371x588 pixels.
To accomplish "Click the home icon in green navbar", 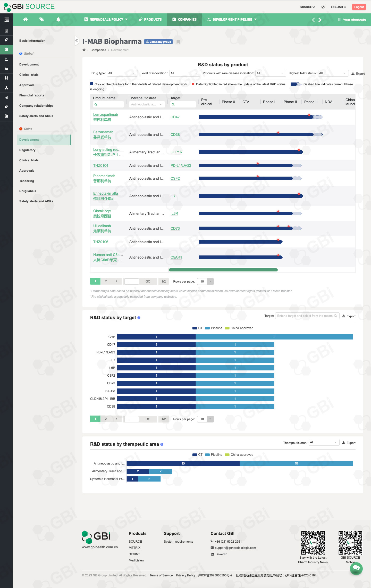I will pyautogui.click(x=25, y=20).
